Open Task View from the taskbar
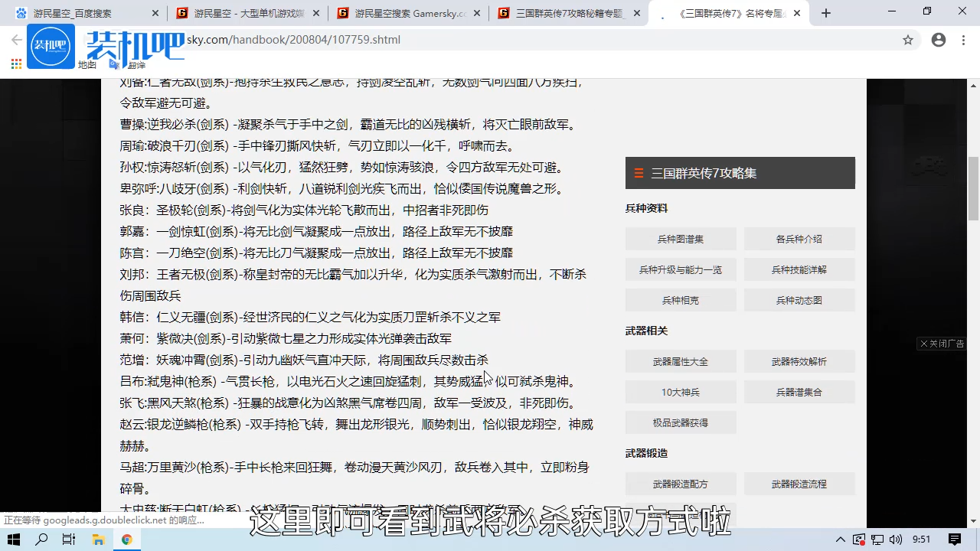Image resolution: width=980 pixels, height=551 pixels. [68, 540]
